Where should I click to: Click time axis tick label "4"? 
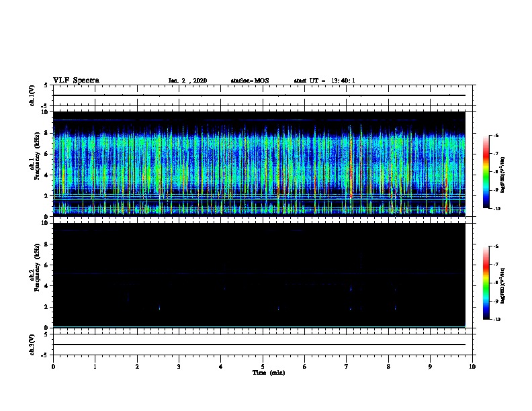221,367
